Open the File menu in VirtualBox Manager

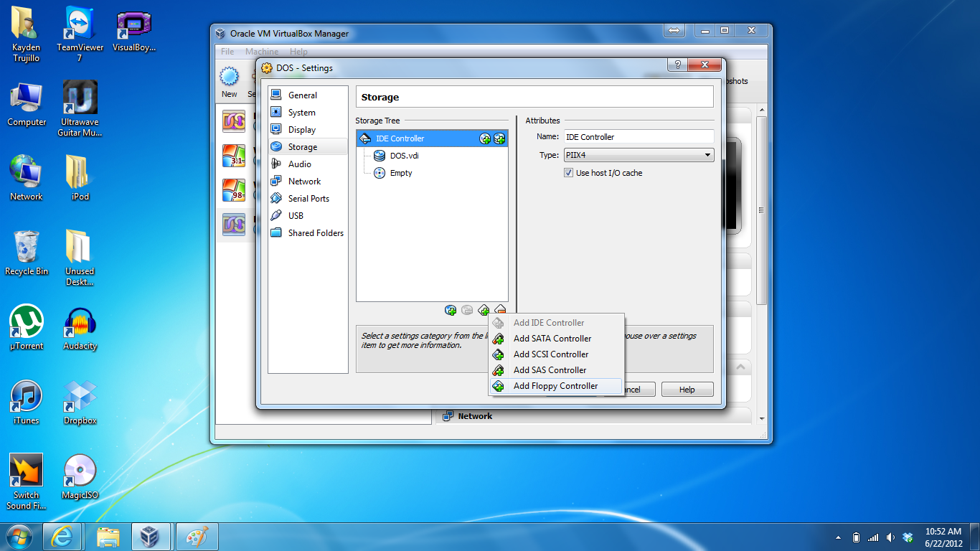pyautogui.click(x=227, y=52)
